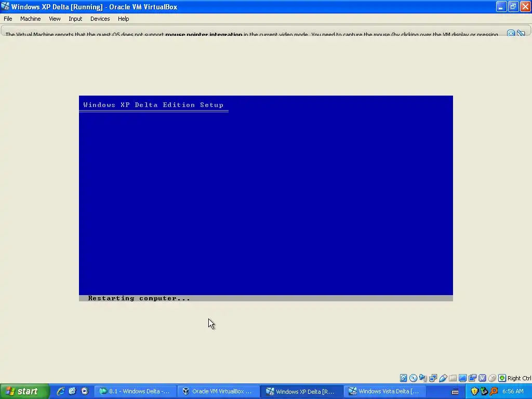Click the Right Ctrl host key label

(x=520, y=378)
